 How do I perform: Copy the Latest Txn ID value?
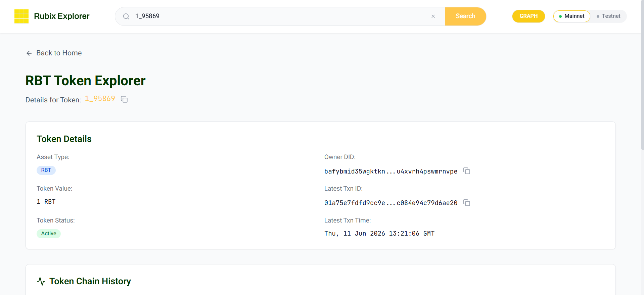pyautogui.click(x=467, y=203)
